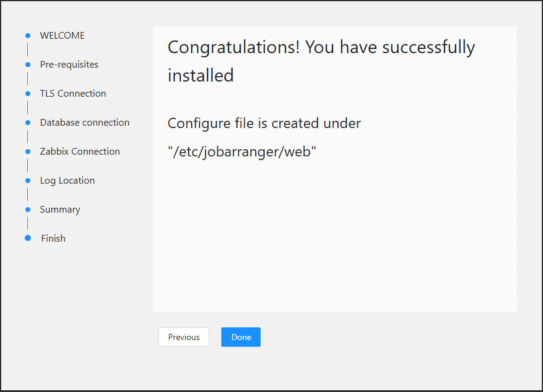
Task: Click the step dot beside Pre-requisites
Action: pyautogui.click(x=28, y=65)
